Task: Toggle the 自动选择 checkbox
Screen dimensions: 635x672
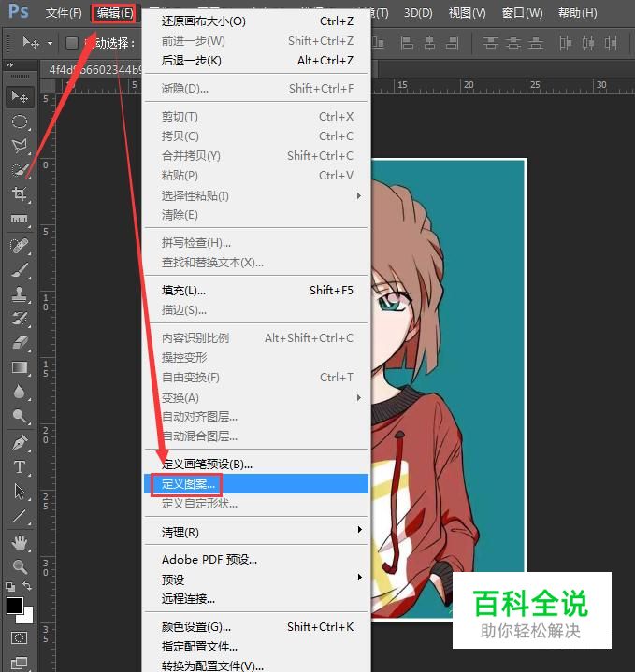Action: [x=72, y=43]
